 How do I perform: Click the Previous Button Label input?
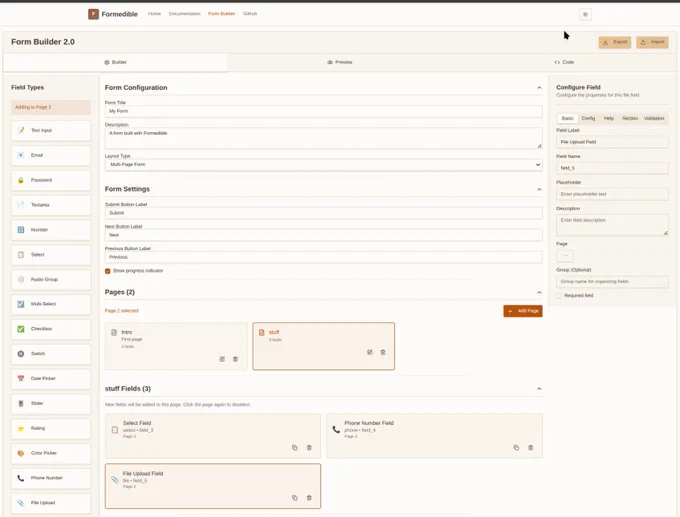click(x=324, y=257)
